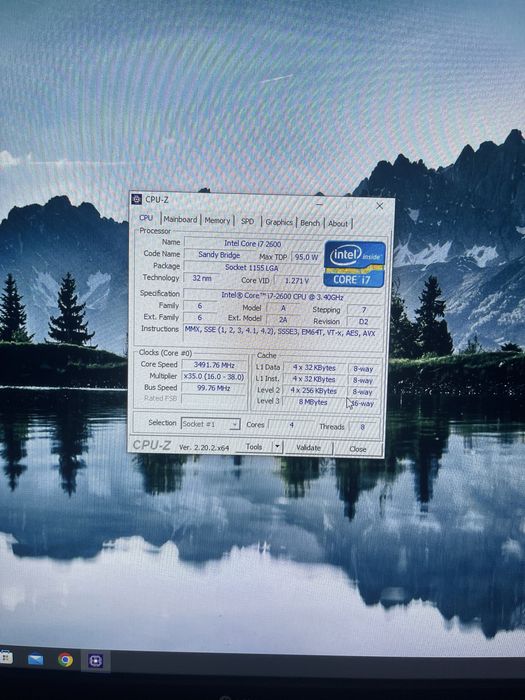Expand the Tools dropdown arrow

pyautogui.click(x=277, y=447)
